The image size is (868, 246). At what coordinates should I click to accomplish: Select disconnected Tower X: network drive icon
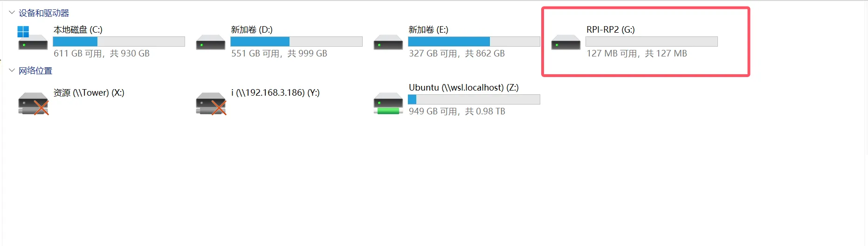(33, 103)
